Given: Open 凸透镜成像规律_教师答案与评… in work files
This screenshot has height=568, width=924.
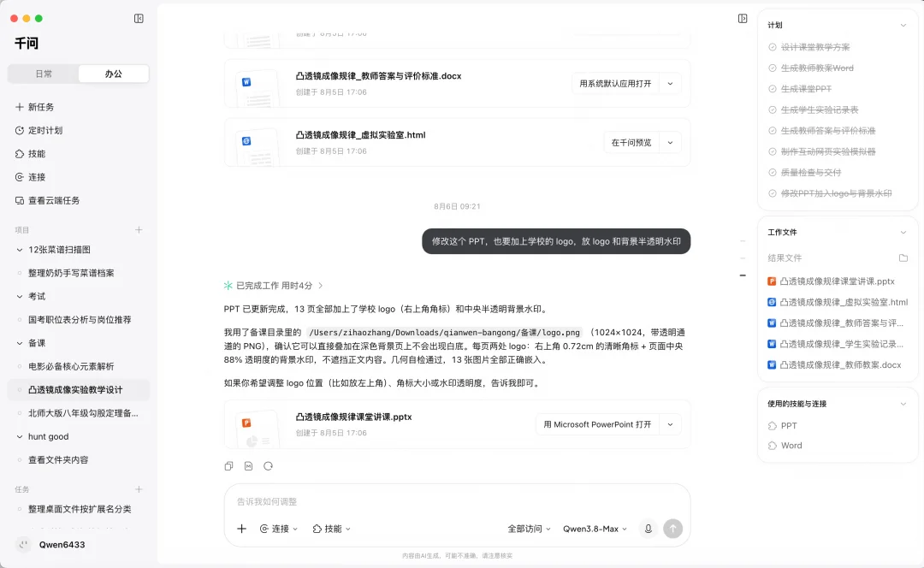Looking at the screenshot, I should pyautogui.click(x=837, y=322).
